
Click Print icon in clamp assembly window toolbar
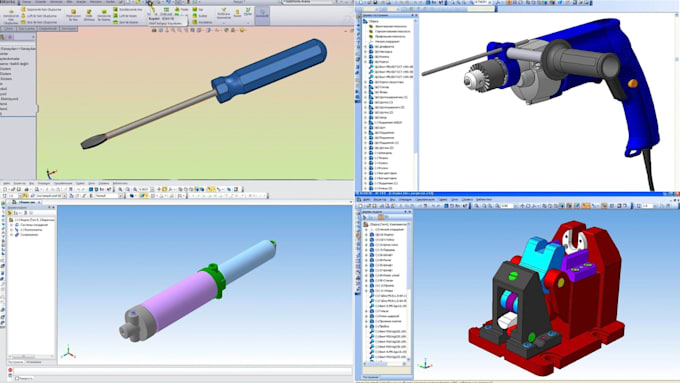click(382, 206)
